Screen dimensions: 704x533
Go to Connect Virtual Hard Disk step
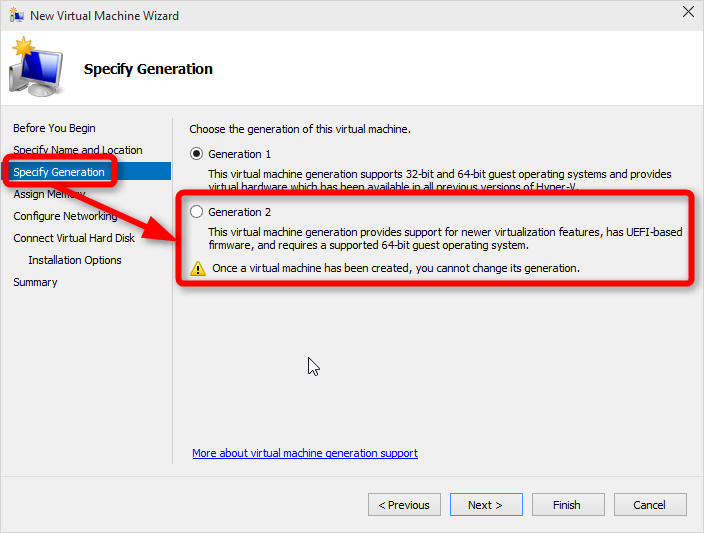pos(74,238)
